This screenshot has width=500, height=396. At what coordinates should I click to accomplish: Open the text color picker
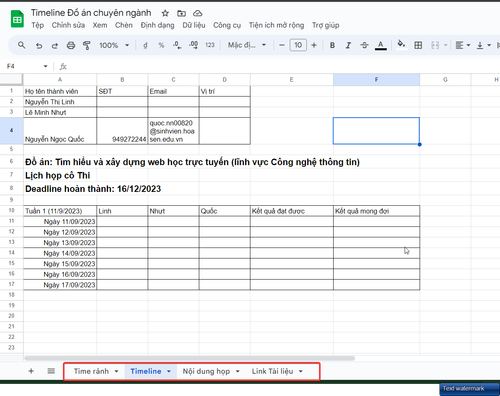(x=381, y=45)
